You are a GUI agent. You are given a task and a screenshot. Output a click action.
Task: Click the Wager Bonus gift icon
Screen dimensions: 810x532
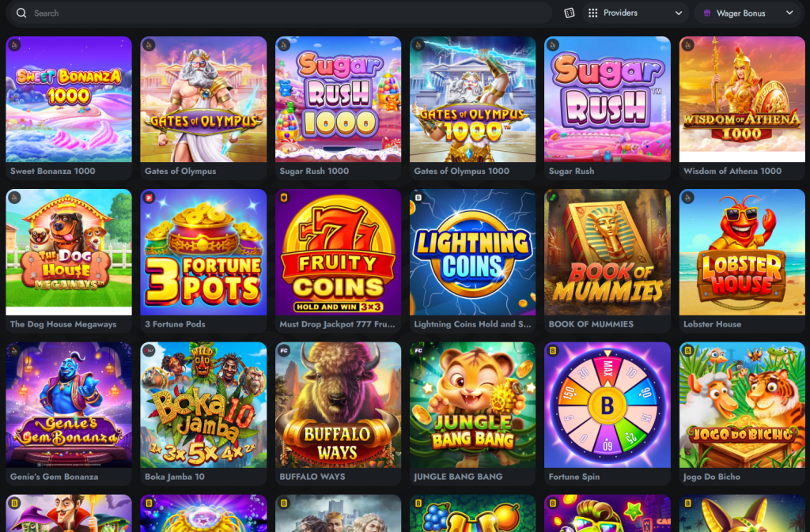(x=707, y=13)
